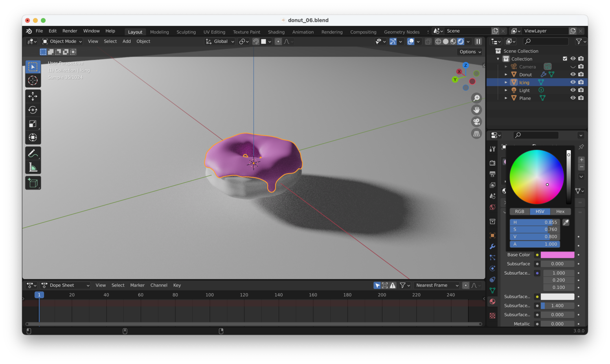Expand the Icing object in outliner
Viewport: 610px width, 364px height.
coord(506,83)
